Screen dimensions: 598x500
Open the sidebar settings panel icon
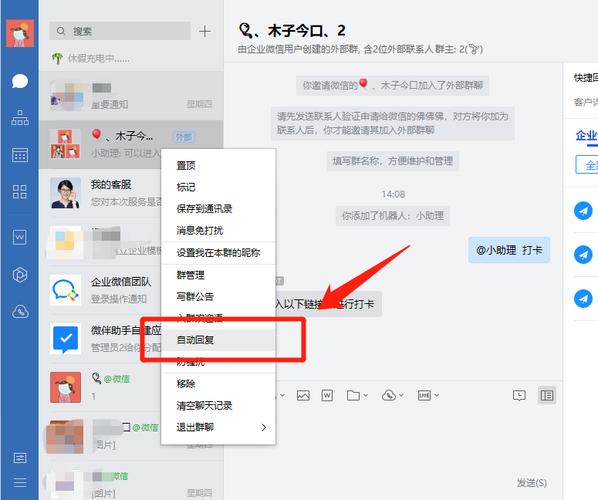[20, 458]
